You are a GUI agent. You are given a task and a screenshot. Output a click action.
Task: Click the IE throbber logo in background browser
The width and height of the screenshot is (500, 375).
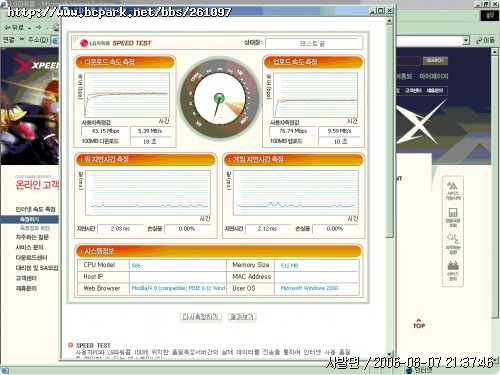point(490,16)
